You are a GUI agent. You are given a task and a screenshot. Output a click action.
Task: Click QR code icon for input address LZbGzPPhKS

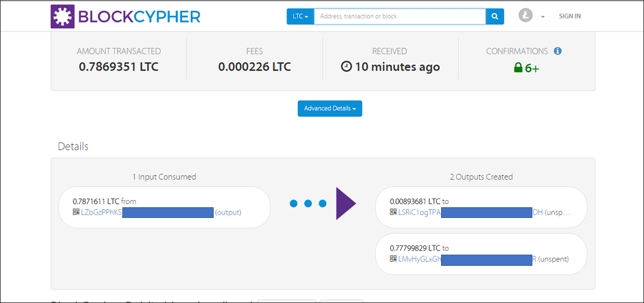(76, 212)
